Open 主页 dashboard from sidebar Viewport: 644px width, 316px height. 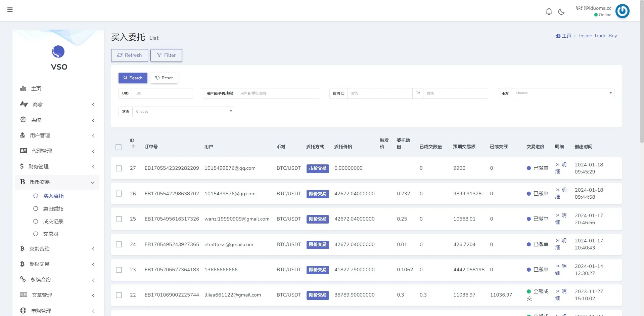point(36,89)
